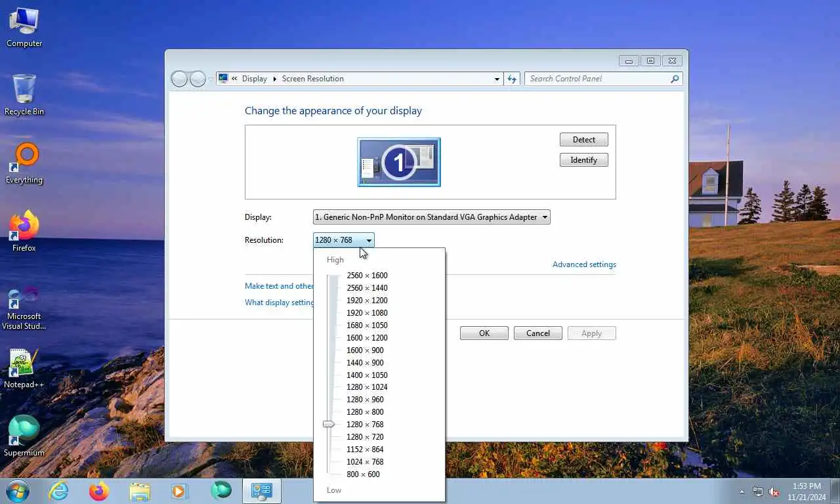
Task: Choose 800 × 600 resolution
Action: pyautogui.click(x=363, y=474)
